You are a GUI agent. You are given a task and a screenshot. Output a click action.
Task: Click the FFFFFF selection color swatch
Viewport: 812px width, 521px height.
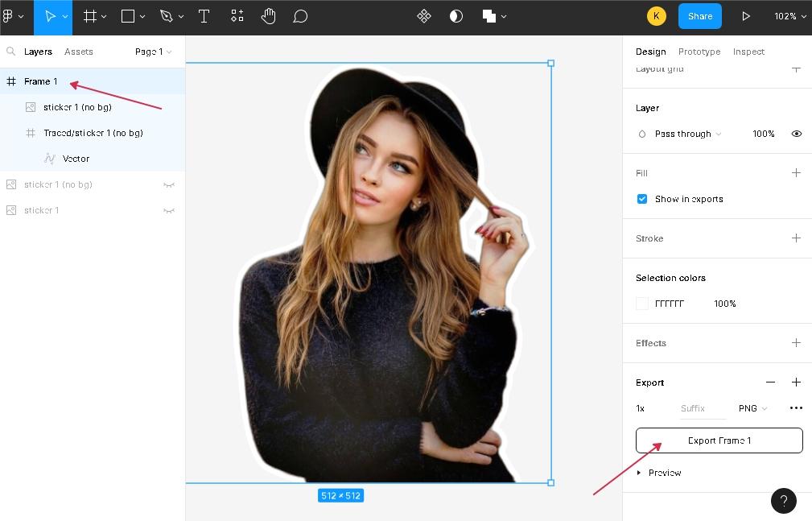[x=642, y=304]
